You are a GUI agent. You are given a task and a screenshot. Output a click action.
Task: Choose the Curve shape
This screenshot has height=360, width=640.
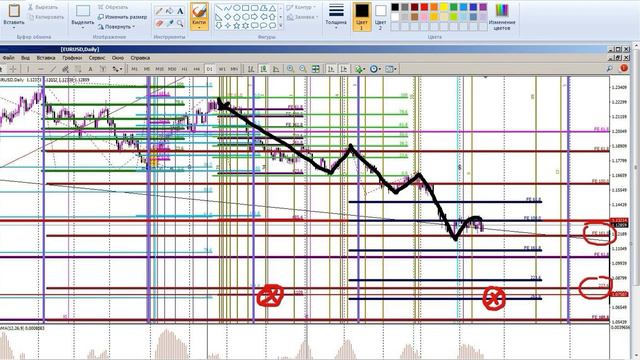228,8
